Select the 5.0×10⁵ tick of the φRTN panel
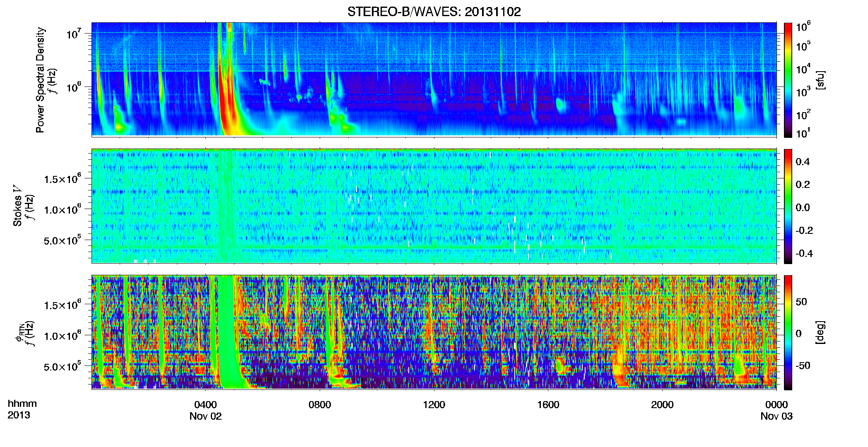 pos(62,366)
